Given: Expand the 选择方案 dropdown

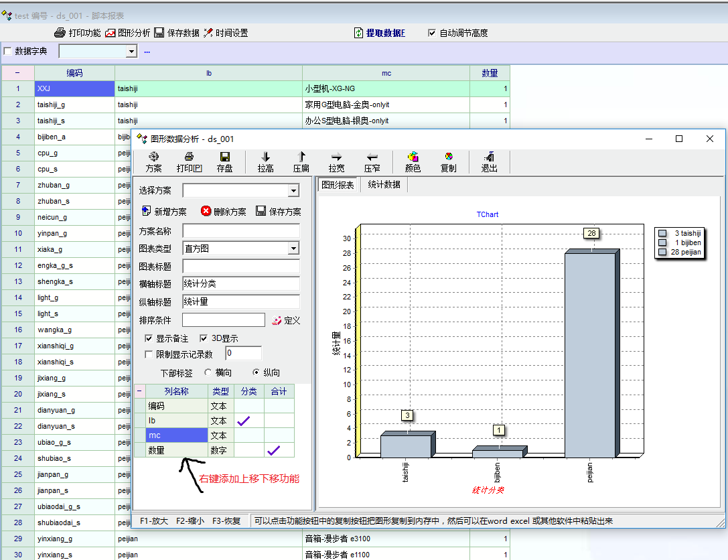Looking at the screenshot, I should point(293,192).
